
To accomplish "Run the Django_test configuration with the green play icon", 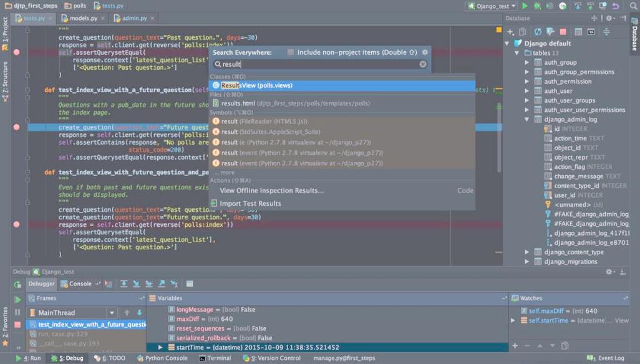I will (x=525, y=6).
